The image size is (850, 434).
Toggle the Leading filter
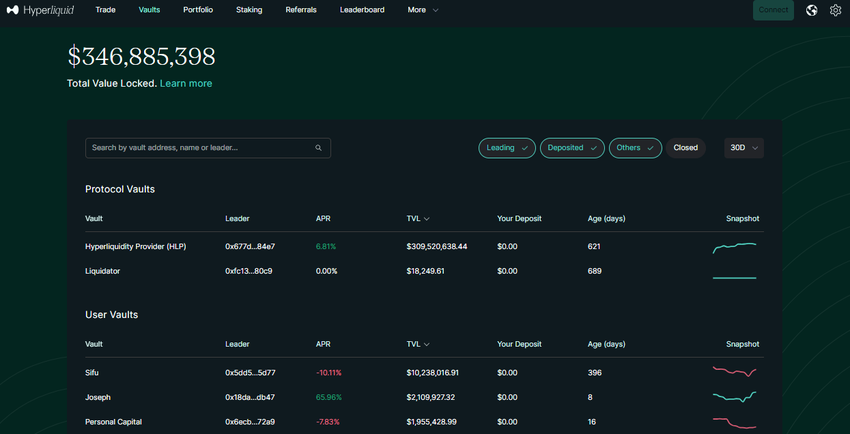click(x=506, y=148)
